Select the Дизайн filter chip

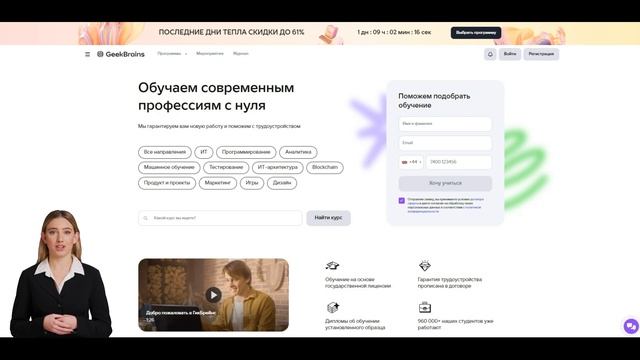coord(282,183)
